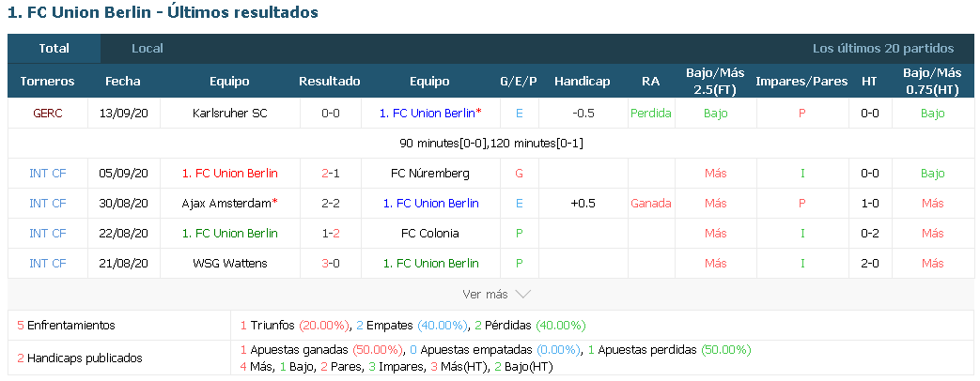Click the Handicap column header
The height and width of the screenshot is (381, 980).
(x=582, y=82)
